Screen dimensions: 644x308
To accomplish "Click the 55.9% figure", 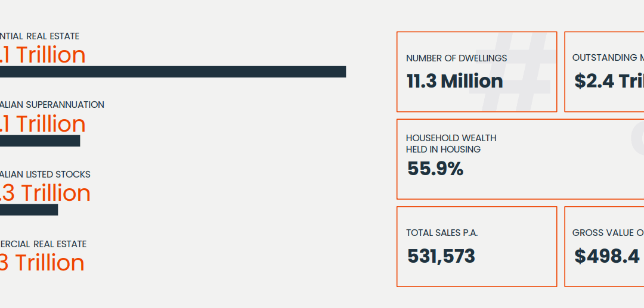I will point(435,169).
